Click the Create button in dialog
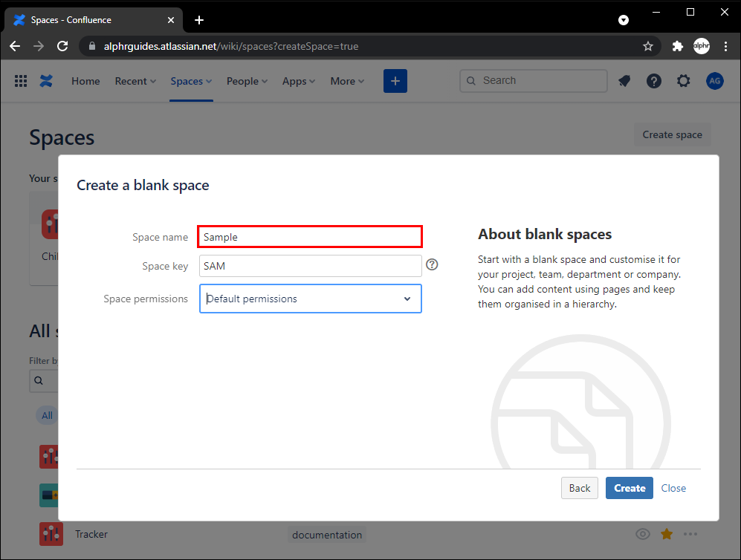This screenshot has height=560, width=741. coord(630,488)
